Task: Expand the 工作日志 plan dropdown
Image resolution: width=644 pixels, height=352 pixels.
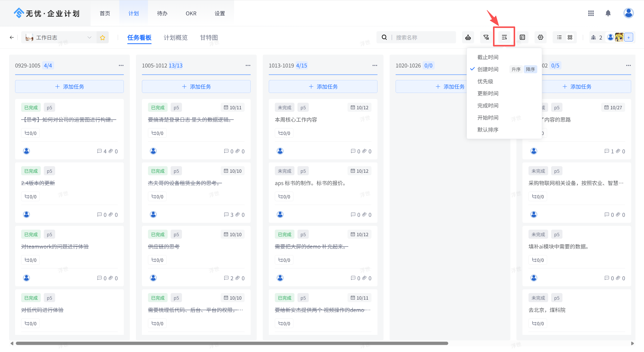Action: click(89, 38)
